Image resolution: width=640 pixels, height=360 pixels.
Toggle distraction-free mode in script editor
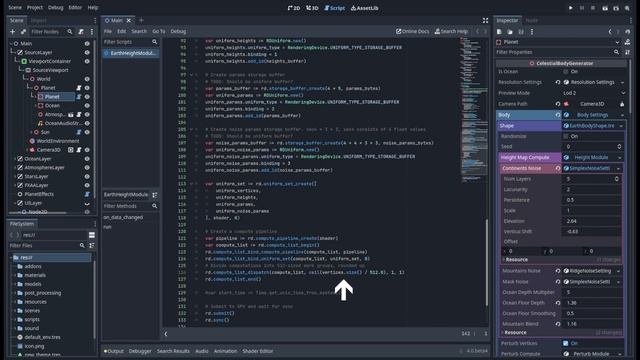coord(485,20)
